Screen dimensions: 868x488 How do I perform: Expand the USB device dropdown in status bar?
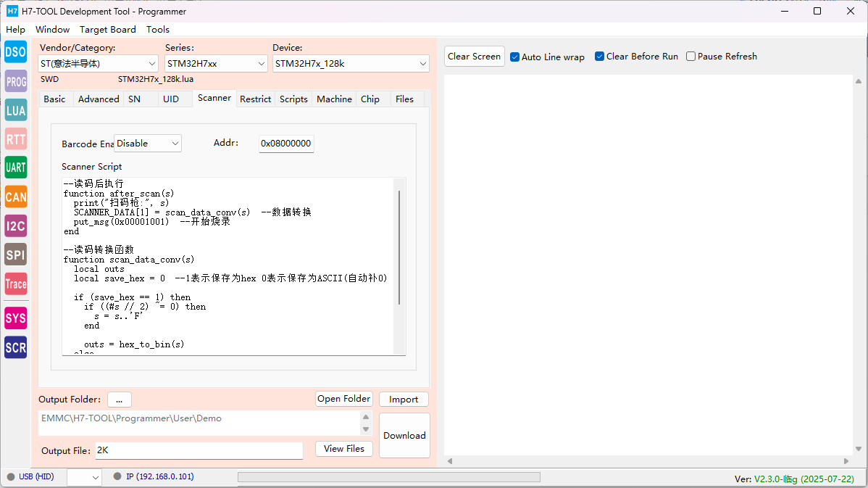point(84,477)
